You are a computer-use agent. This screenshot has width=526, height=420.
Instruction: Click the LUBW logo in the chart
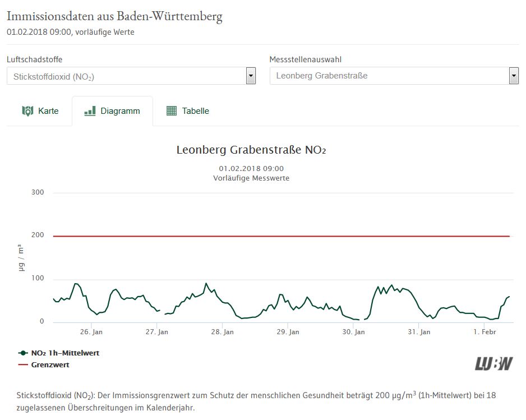[x=493, y=363]
